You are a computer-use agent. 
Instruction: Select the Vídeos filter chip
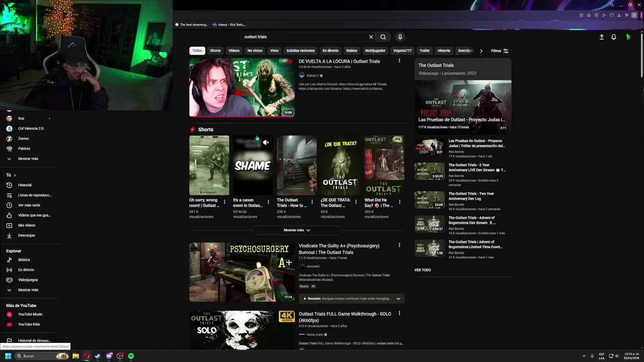click(x=234, y=51)
